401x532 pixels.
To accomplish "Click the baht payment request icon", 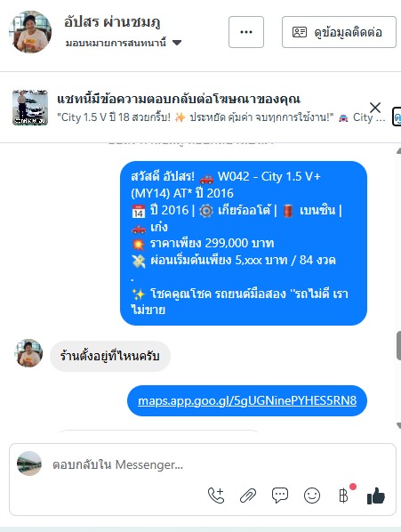I will [344, 496].
